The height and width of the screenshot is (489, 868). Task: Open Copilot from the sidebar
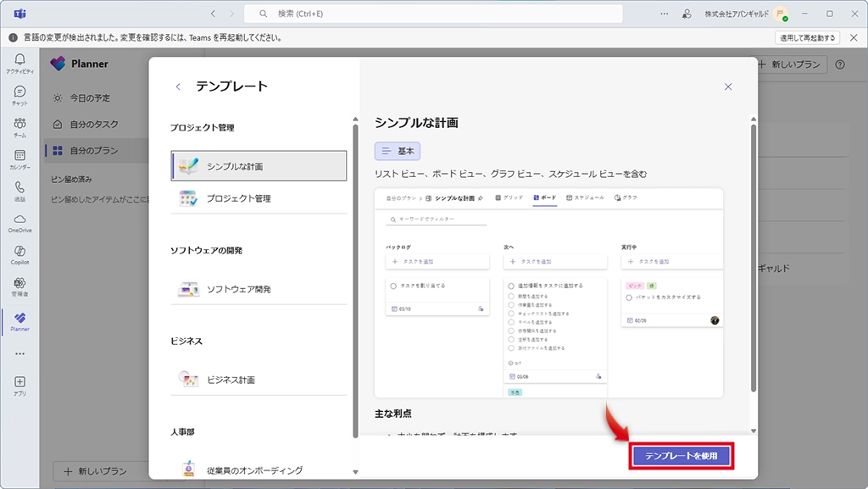point(20,255)
